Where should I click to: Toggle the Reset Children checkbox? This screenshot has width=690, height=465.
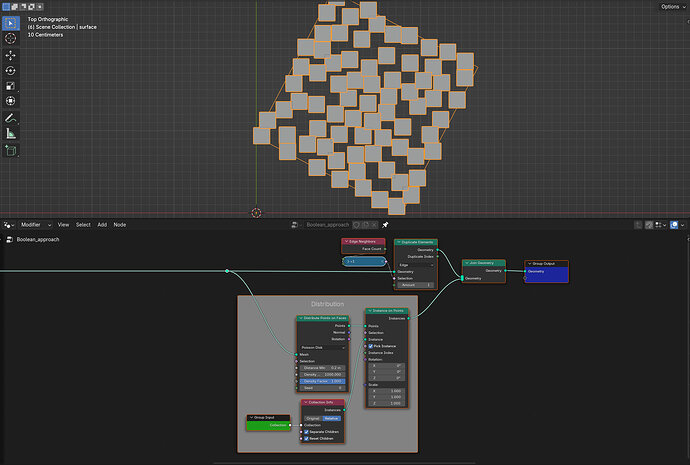(307, 439)
